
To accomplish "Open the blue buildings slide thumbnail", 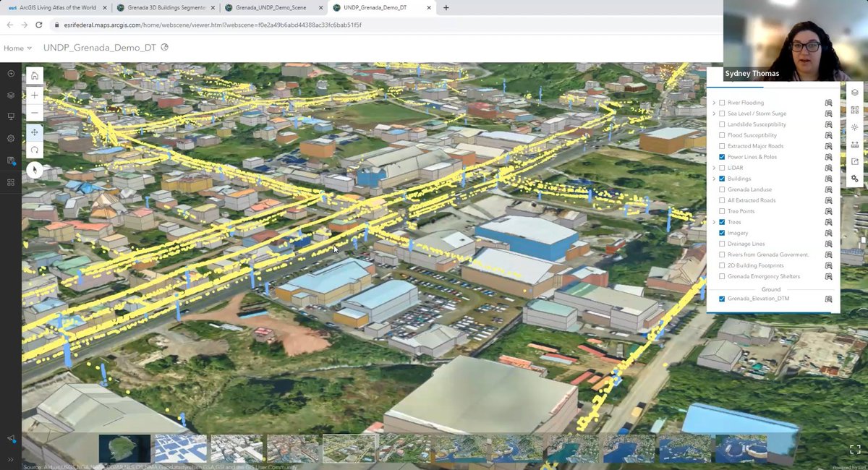I will (180, 448).
